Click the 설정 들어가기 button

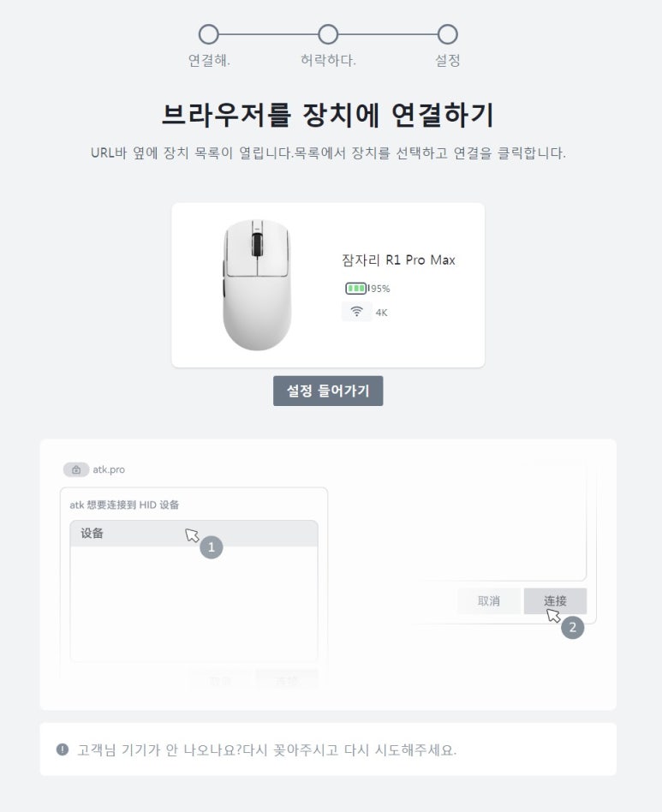(330, 391)
